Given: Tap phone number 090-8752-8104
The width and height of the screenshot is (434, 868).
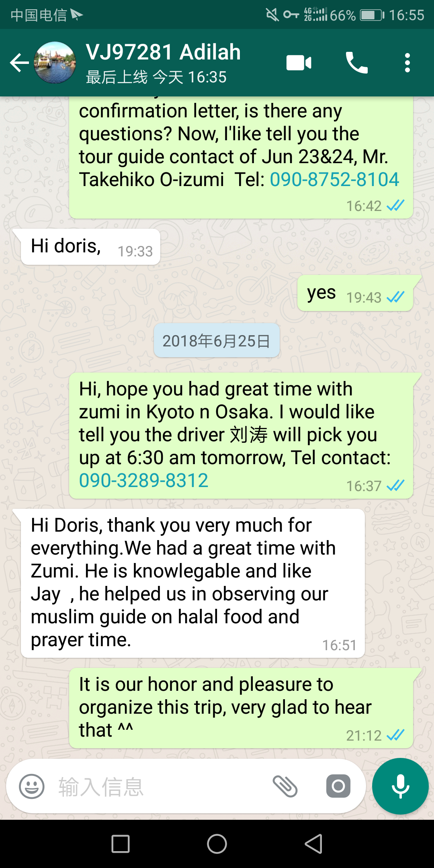Looking at the screenshot, I should (334, 179).
